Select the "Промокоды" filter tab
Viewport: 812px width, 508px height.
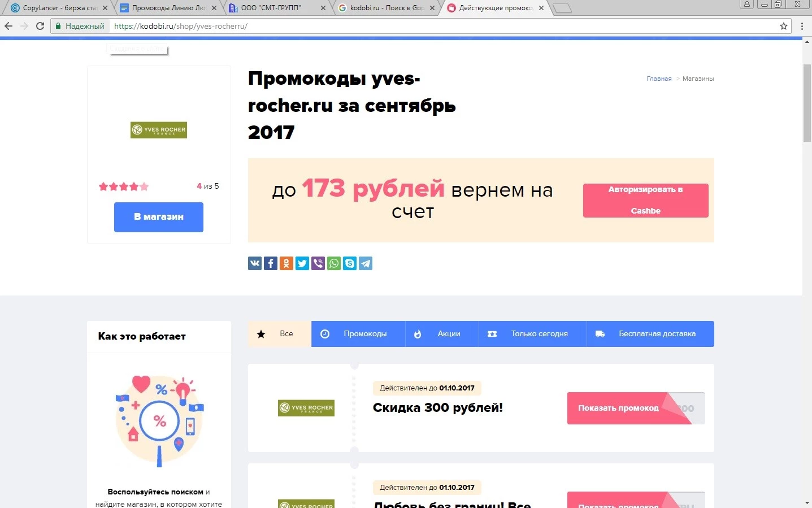click(x=358, y=334)
